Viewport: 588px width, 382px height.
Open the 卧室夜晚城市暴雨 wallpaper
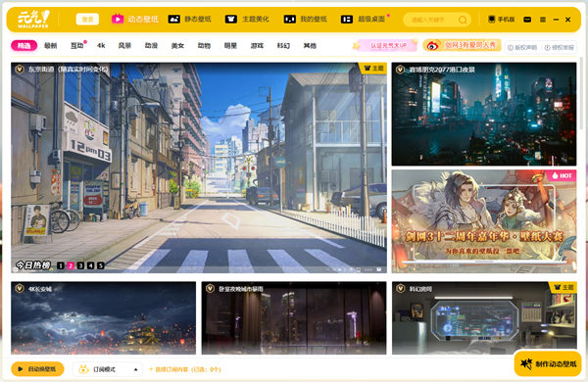click(294, 318)
